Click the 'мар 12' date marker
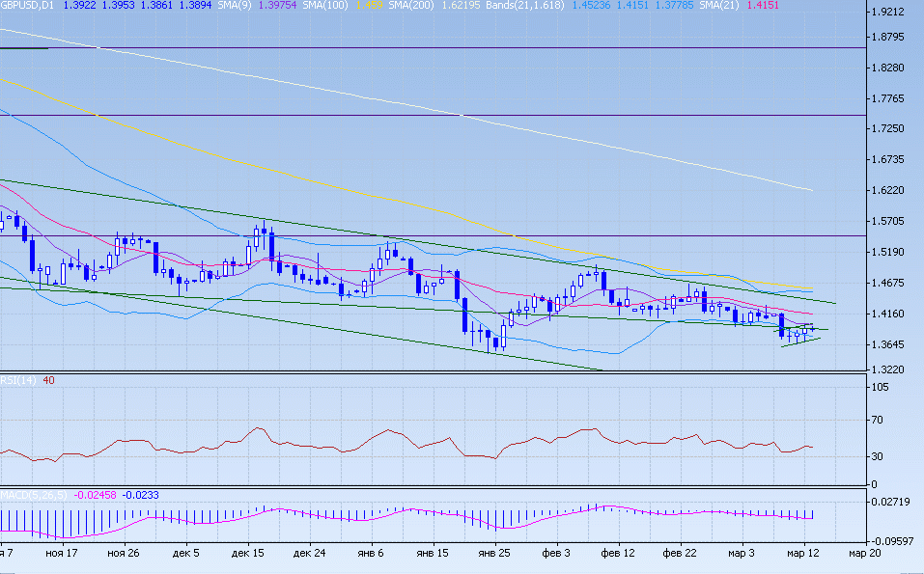This screenshot has width=924, height=574. pos(803,554)
